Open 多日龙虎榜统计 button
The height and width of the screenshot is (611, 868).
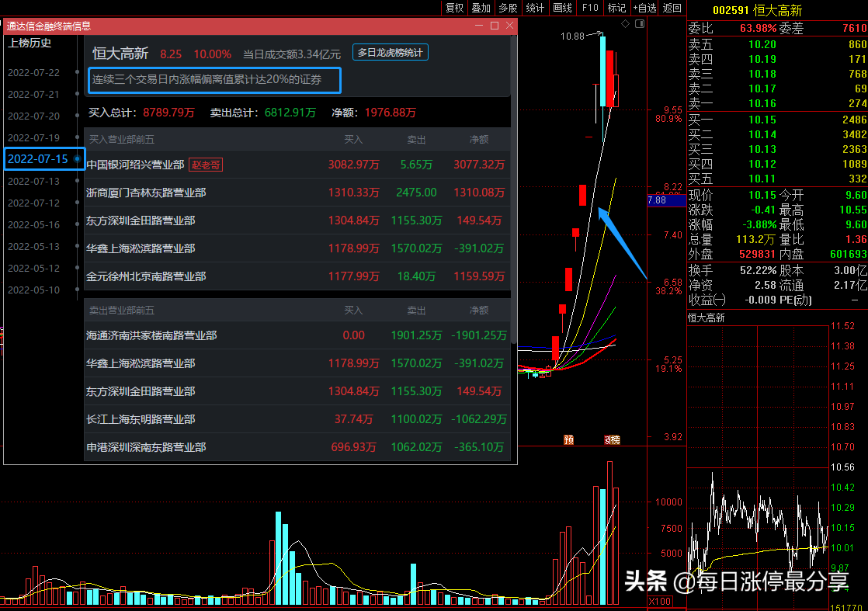[390, 53]
